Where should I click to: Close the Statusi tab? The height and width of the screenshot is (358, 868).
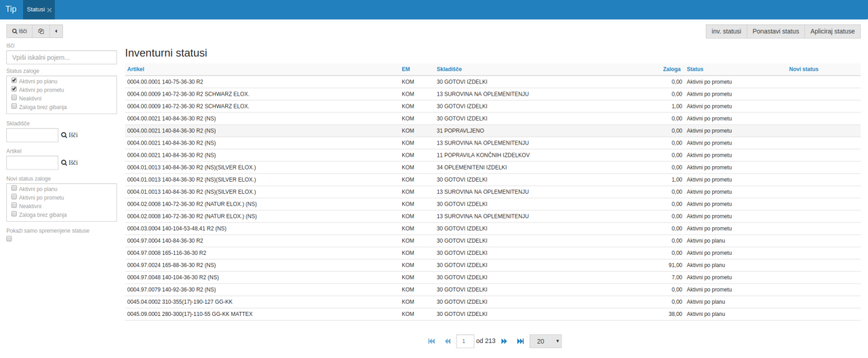[50, 10]
